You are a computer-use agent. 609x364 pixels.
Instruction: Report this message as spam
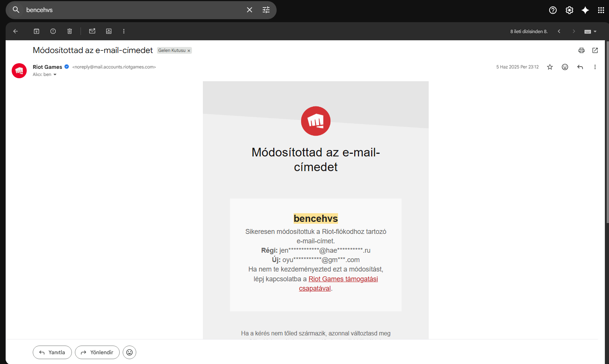(x=53, y=31)
